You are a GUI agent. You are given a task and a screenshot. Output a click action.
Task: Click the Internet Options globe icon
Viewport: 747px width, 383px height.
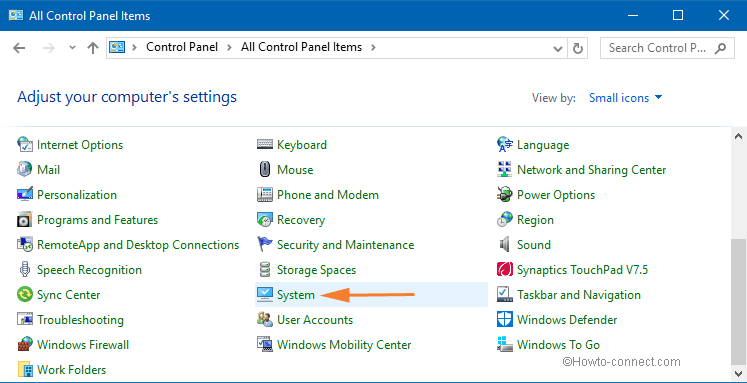[x=24, y=144]
